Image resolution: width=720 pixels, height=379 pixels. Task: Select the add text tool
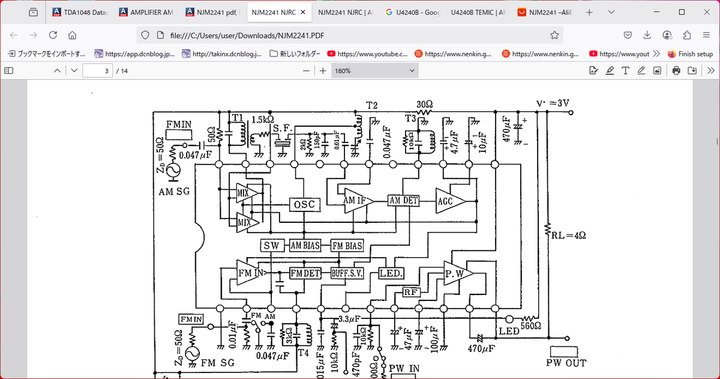pyautogui.click(x=625, y=71)
